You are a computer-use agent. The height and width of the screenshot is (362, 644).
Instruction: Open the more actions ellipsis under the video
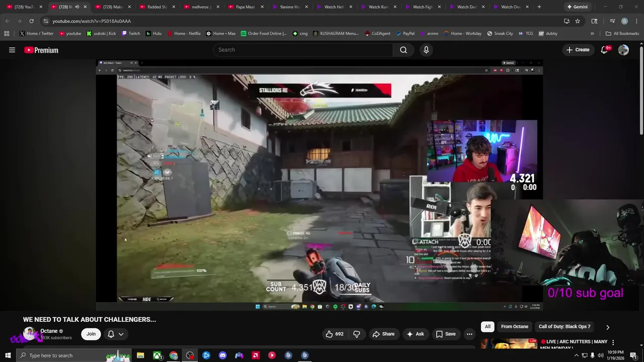pyautogui.click(x=469, y=334)
